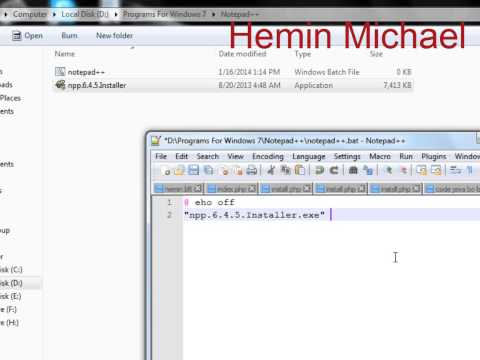Sort files by Date modified column
Image resolution: width=480 pixels, height=360 pixels.
tap(242, 54)
